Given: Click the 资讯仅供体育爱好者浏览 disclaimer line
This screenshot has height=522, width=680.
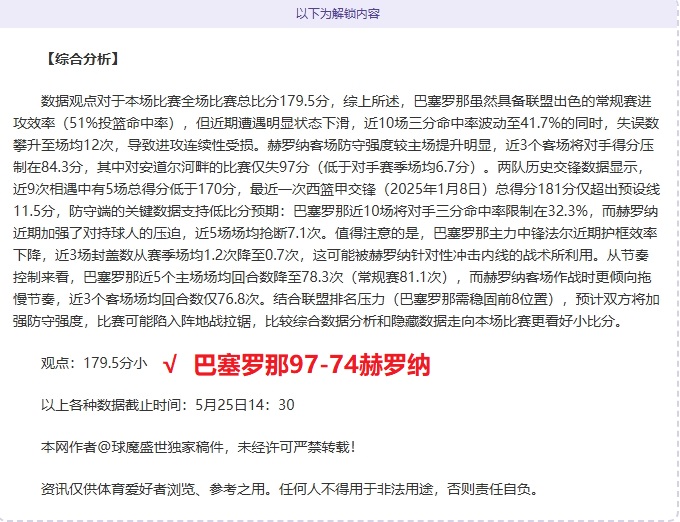Looking at the screenshot, I should click(x=290, y=489).
